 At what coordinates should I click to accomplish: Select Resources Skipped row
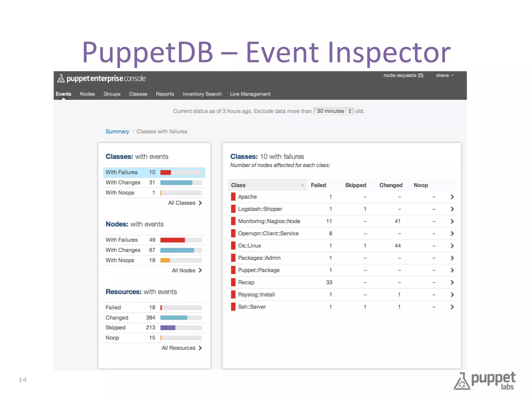pos(154,328)
